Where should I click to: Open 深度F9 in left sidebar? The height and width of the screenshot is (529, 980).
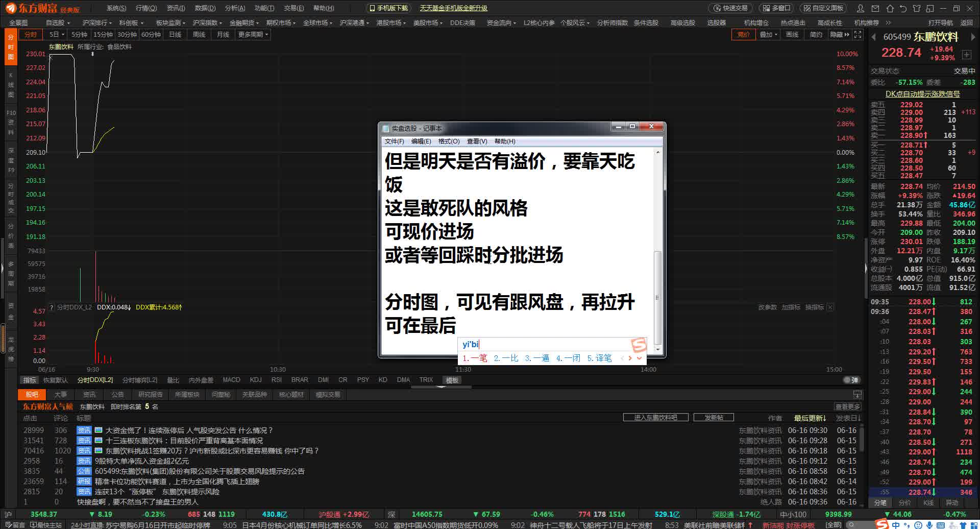click(11, 160)
